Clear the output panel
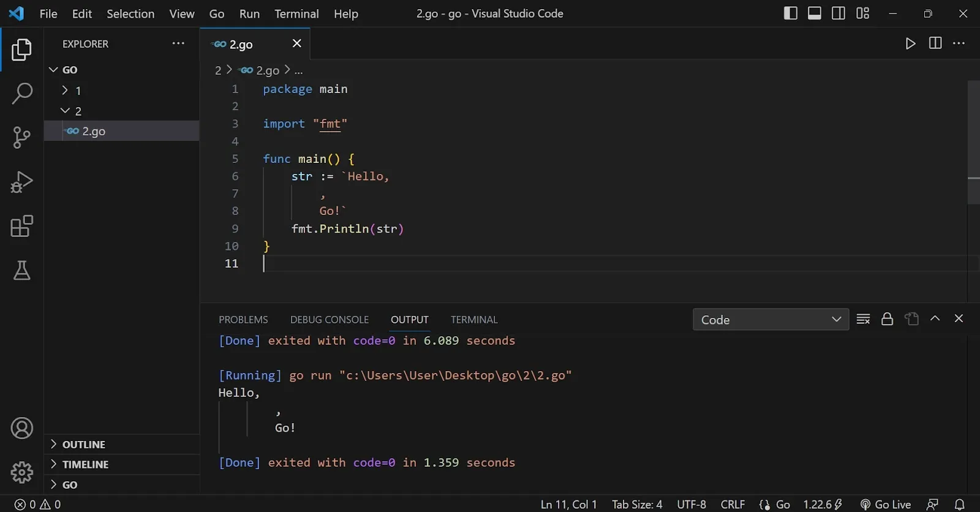This screenshot has height=512, width=980. (x=864, y=319)
